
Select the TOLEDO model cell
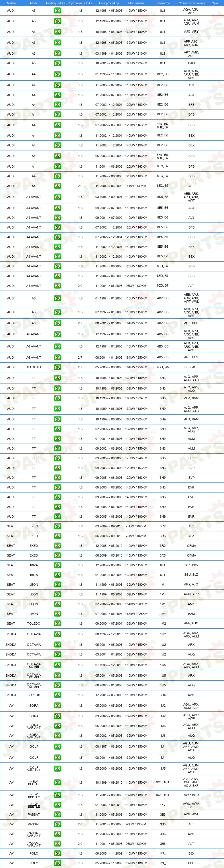tap(34, 624)
